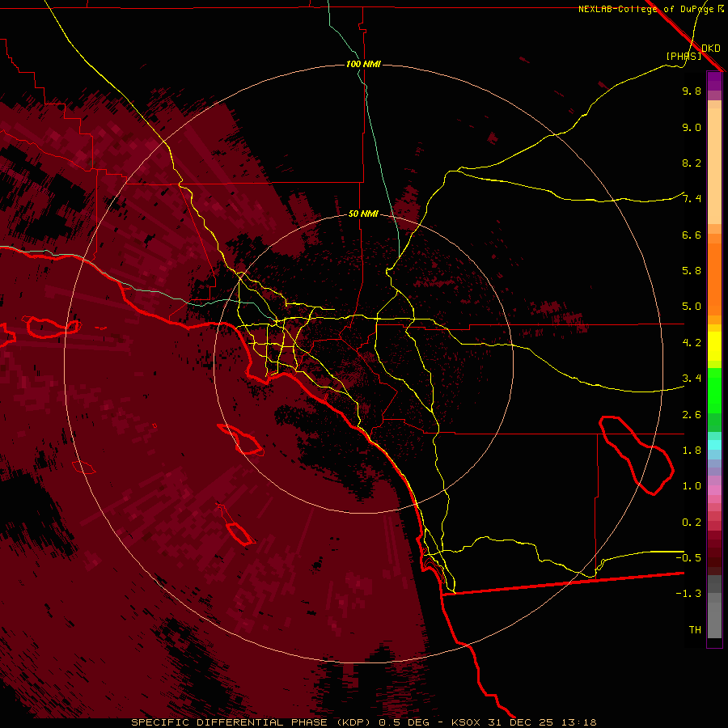Click the '50 NMI' range ring label

tap(363, 214)
